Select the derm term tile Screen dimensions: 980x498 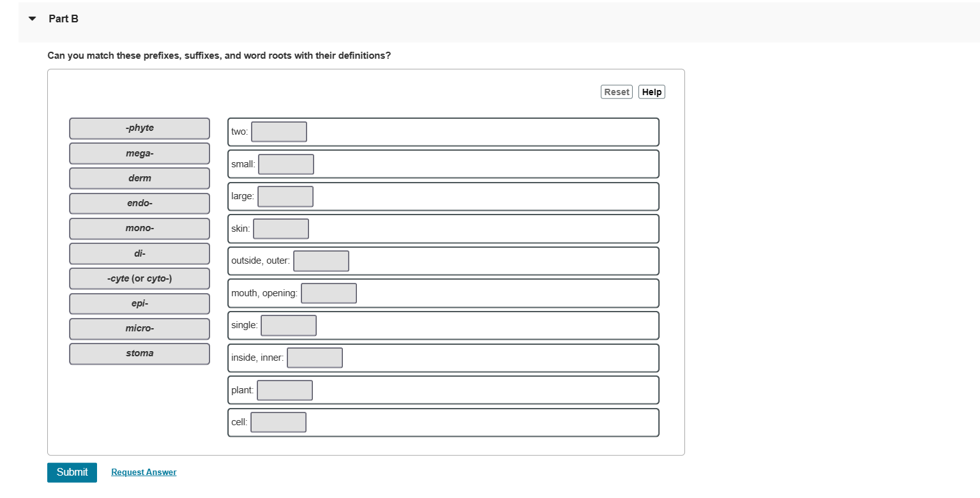[140, 178]
